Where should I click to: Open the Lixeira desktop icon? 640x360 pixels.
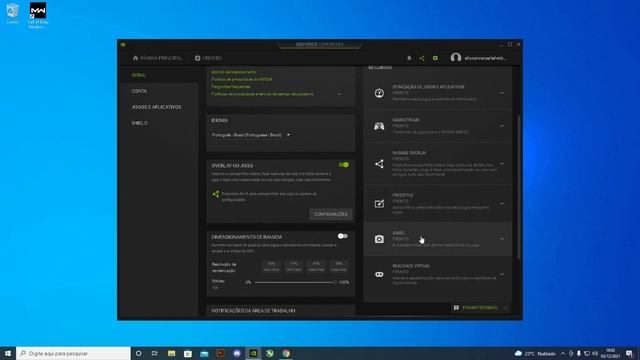(x=12, y=13)
